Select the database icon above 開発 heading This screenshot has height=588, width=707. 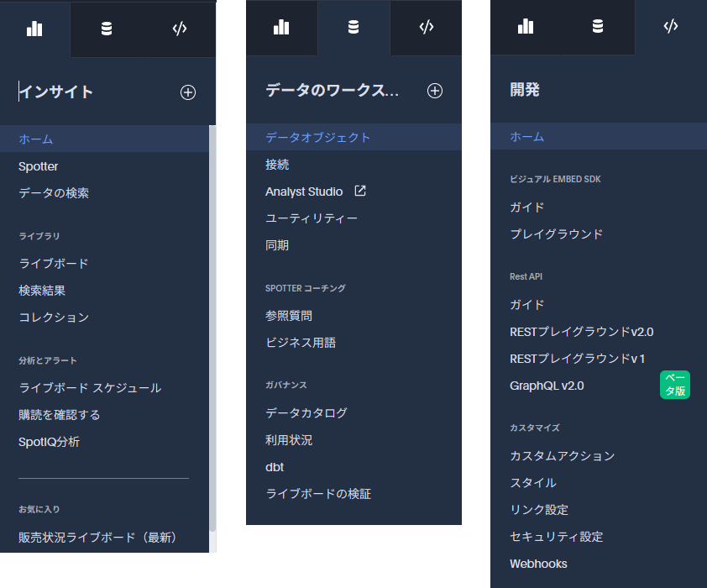coord(598,26)
